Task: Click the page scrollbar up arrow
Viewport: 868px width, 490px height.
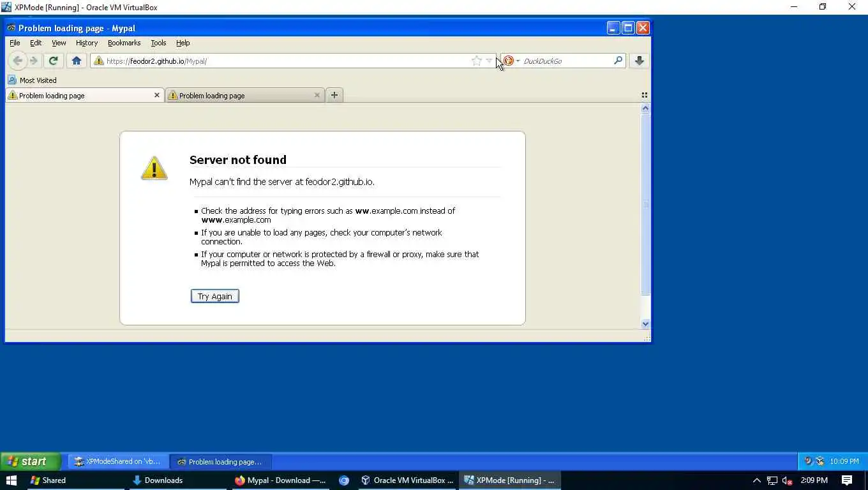Action: click(645, 108)
